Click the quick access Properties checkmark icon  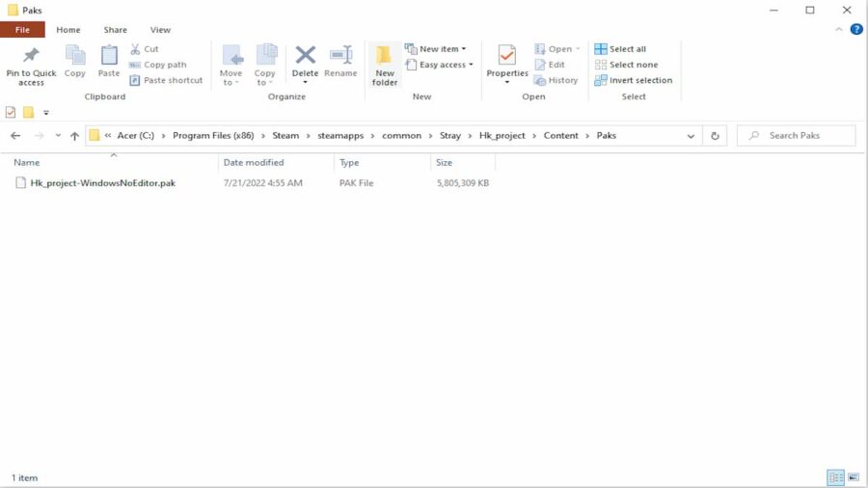11,112
